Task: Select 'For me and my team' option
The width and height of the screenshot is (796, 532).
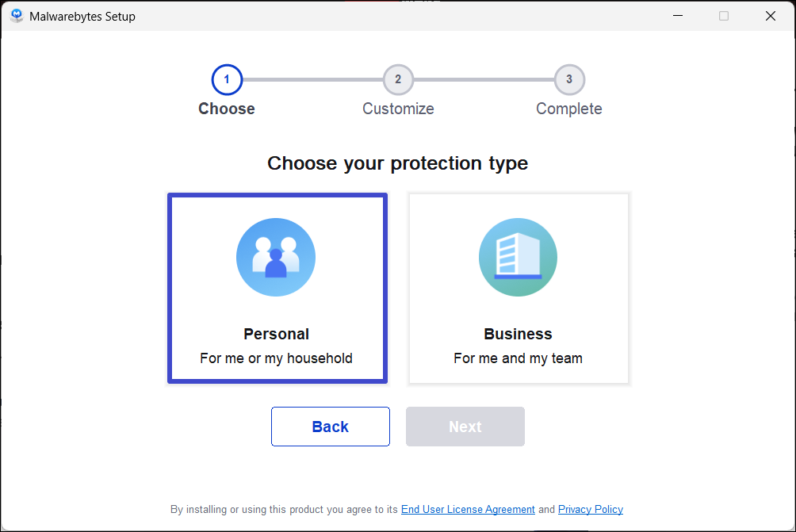Action: click(x=518, y=358)
